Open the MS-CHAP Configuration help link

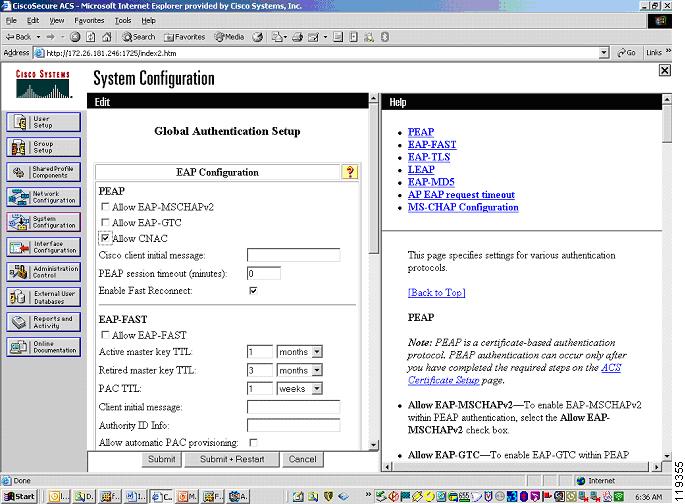click(x=463, y=207)
